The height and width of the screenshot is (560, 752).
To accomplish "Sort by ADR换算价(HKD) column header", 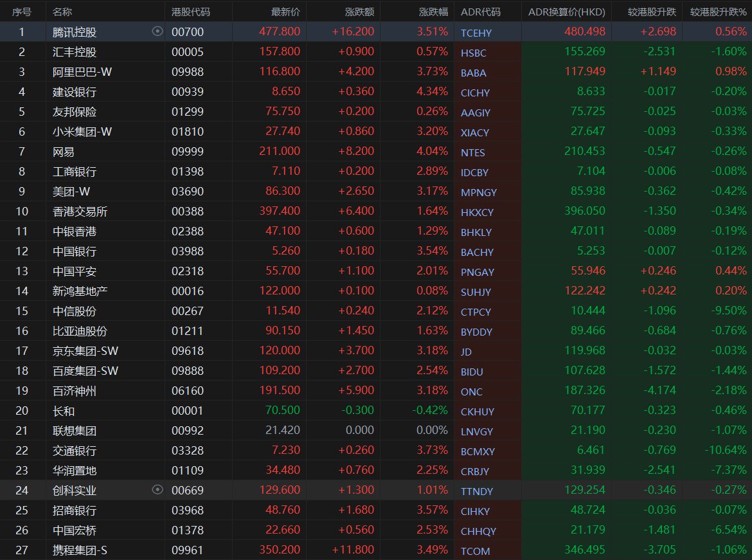I will click(x=567, y=12).
